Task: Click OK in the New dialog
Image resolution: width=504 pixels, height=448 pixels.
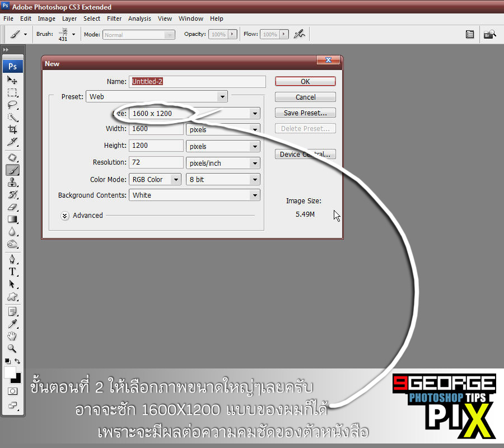Action: tap(305, 81)
